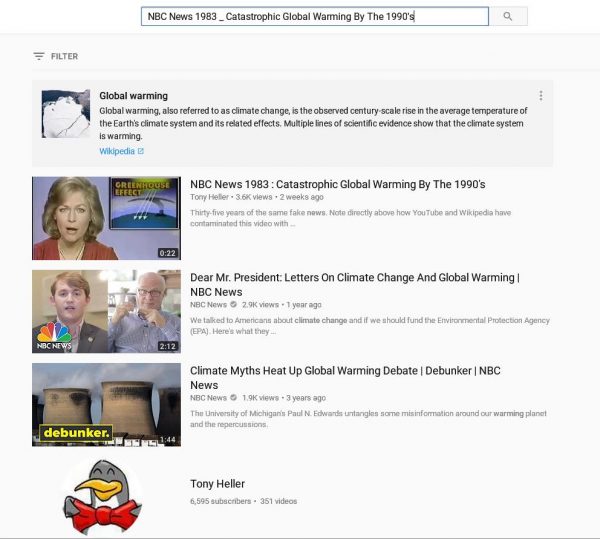600x539 pixels.
Task: Click the Global warming ice thumbnail
Action: pos(66,114)
